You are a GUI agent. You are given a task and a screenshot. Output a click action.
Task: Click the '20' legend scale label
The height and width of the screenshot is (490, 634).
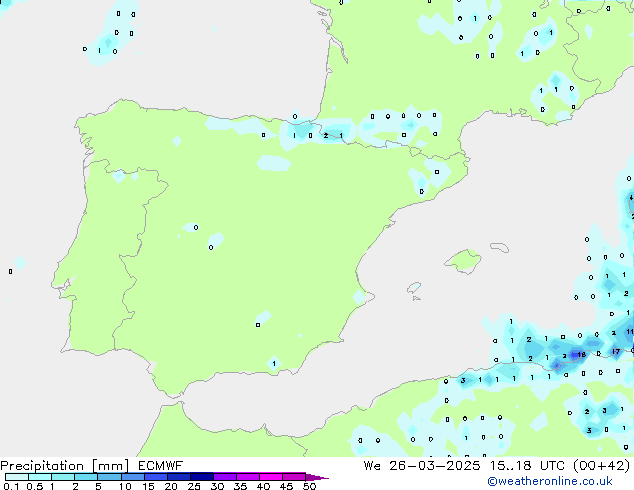[171, 486]
